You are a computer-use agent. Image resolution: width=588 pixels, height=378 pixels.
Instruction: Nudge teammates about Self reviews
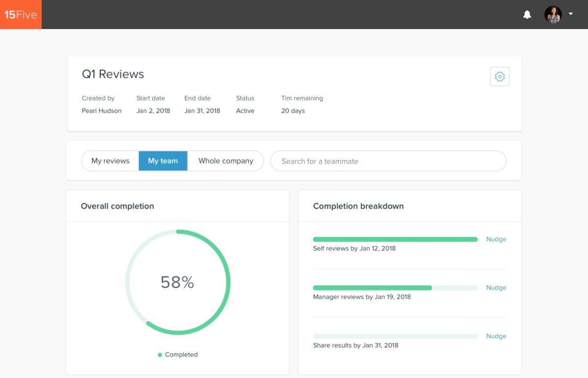click(496, 239)
